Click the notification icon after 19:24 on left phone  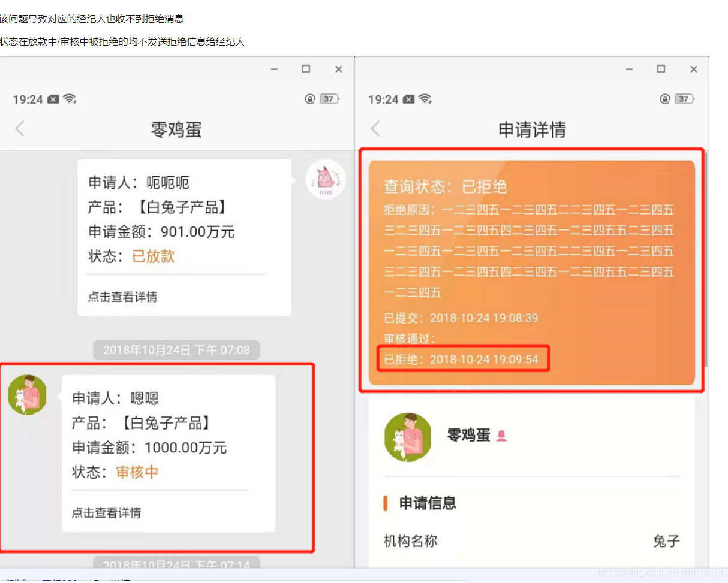53,99
